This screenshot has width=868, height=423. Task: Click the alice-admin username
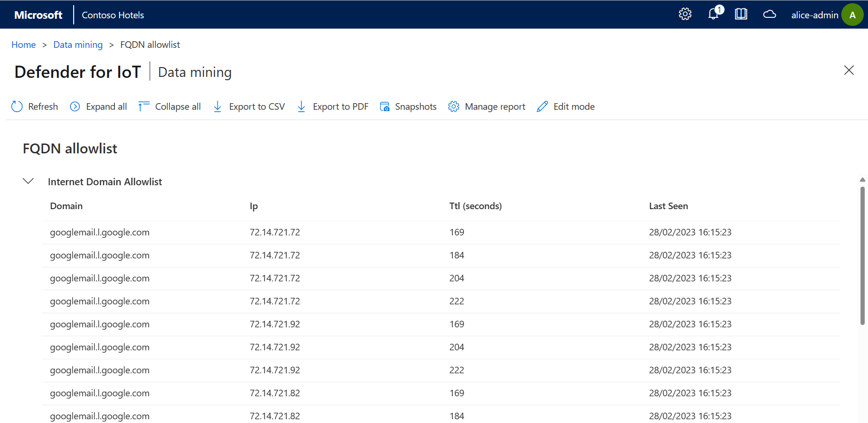click(815, 15)
